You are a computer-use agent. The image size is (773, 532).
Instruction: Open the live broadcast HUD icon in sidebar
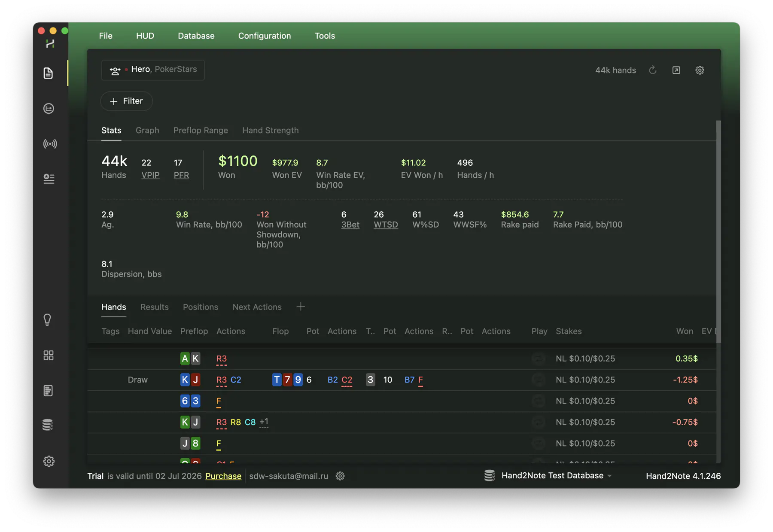point(50,144)
